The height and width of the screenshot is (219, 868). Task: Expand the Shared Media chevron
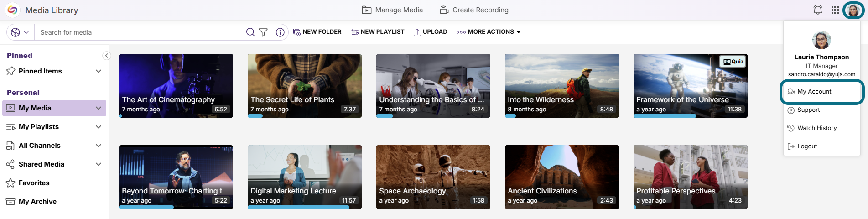(99, 164)
